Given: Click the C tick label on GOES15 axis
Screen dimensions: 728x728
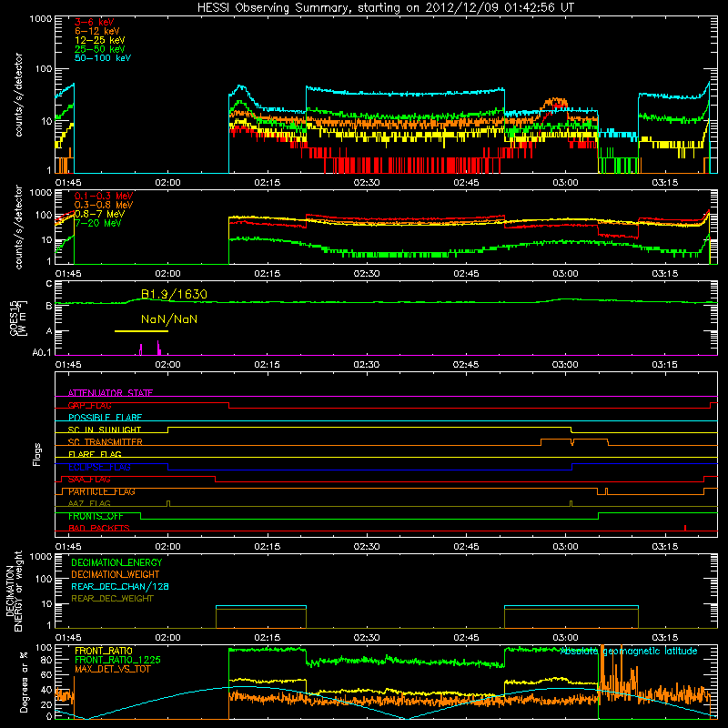Looking at the screenshot, I should coord(49,284).
